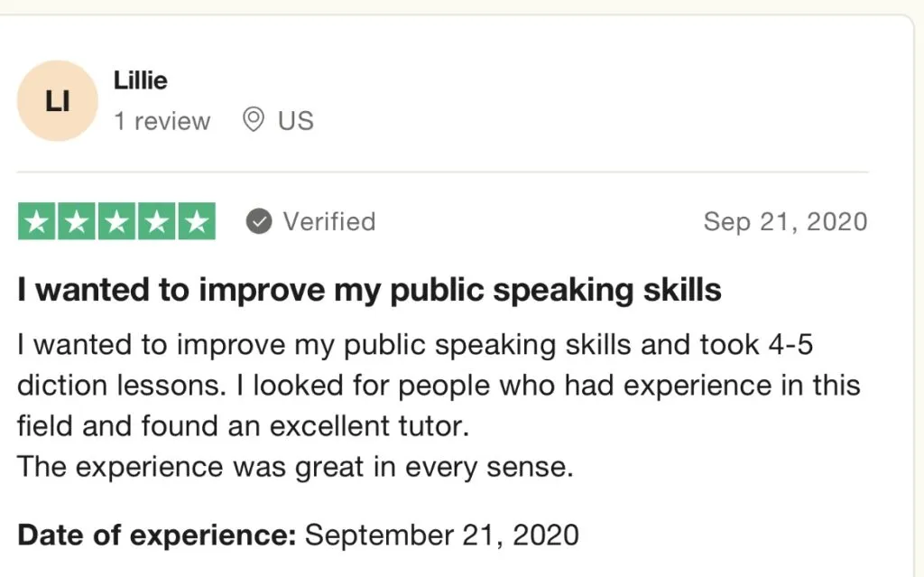The image size is (924, 577).
Task: Click the review line mentioning "took 4-5"
Action: [x=415, y=344]
